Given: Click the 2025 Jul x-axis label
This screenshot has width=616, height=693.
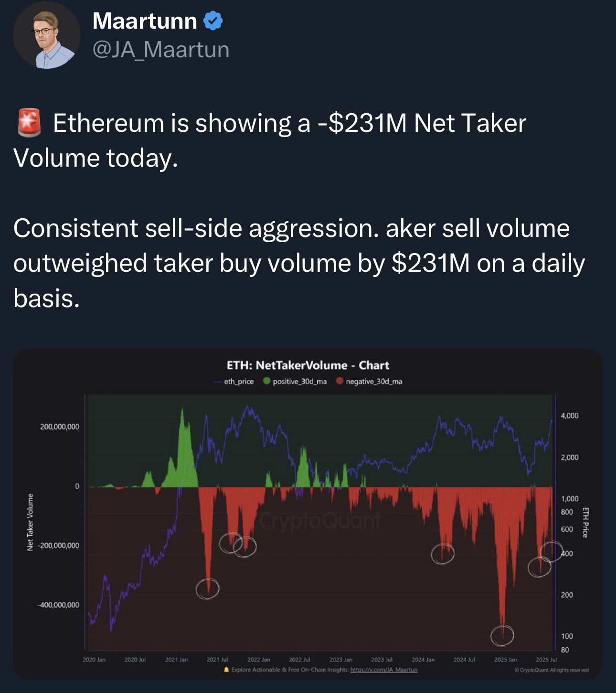Looking at the screenshot, I should tap(546, 660).
